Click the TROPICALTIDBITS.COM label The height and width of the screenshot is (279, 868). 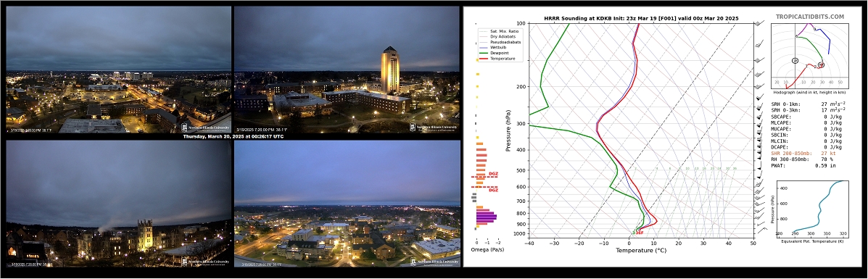click(810, 17)
